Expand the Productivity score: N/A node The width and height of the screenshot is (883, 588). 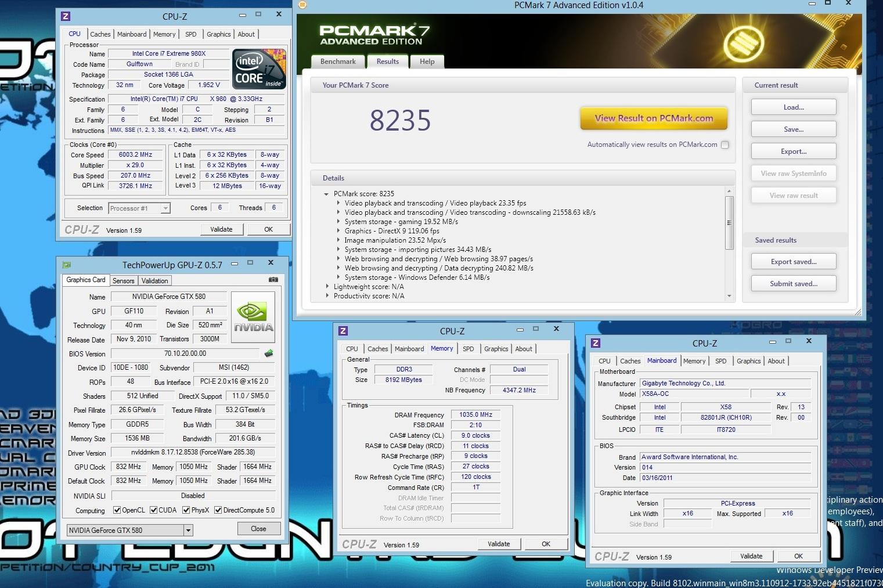[326, 296]
